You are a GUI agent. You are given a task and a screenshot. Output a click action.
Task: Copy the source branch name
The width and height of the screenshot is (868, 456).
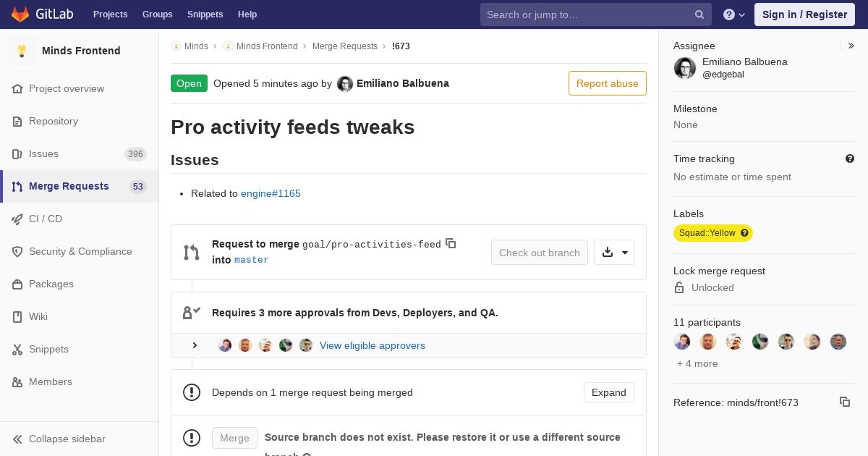(451, 243)
